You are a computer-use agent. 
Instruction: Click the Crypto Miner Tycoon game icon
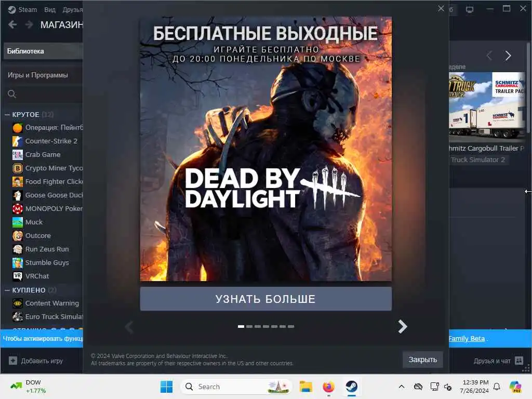pyautogui.click(x=18, y=168)
